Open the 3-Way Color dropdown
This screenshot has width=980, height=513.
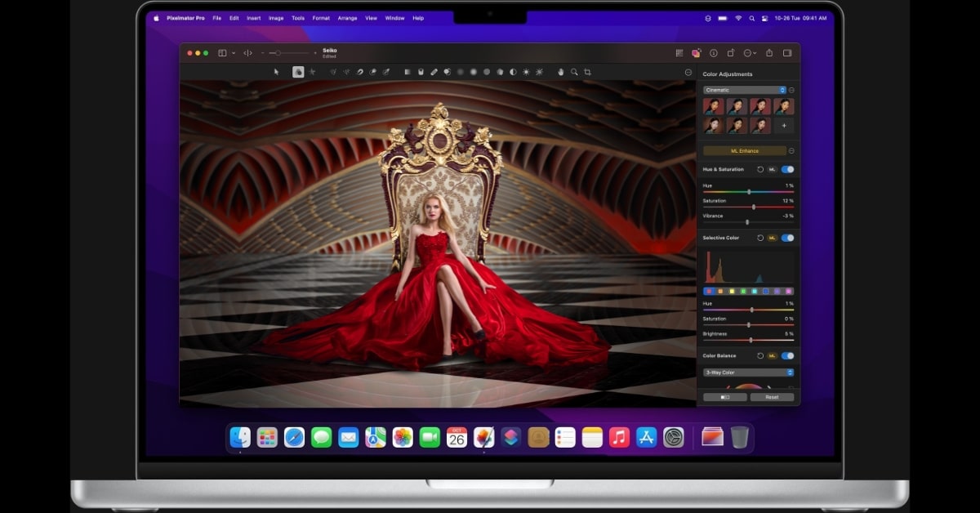coord(748,372)
